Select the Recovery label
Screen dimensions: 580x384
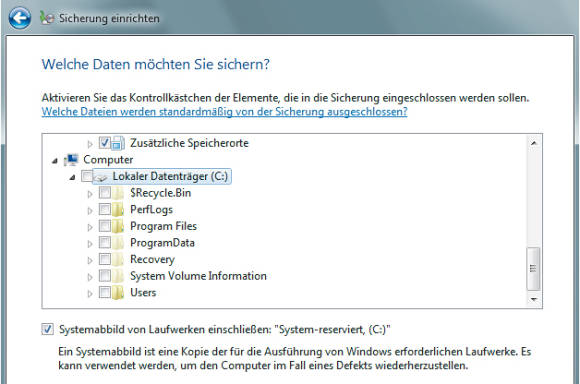point(152,259)
